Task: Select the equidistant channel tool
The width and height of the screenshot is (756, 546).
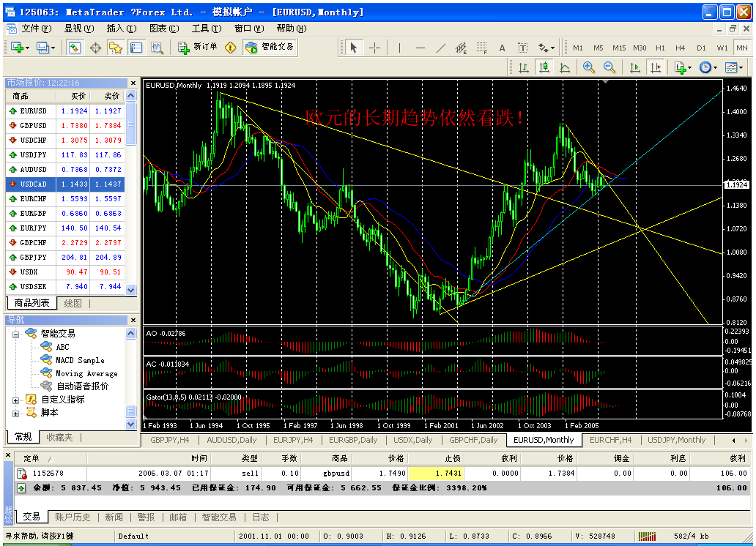Action: [461, 48]
